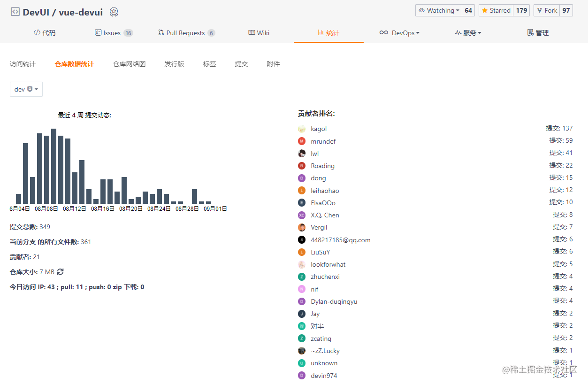Open the vue-devui repository link
This screenshot has width=588, height=385.
81,12
